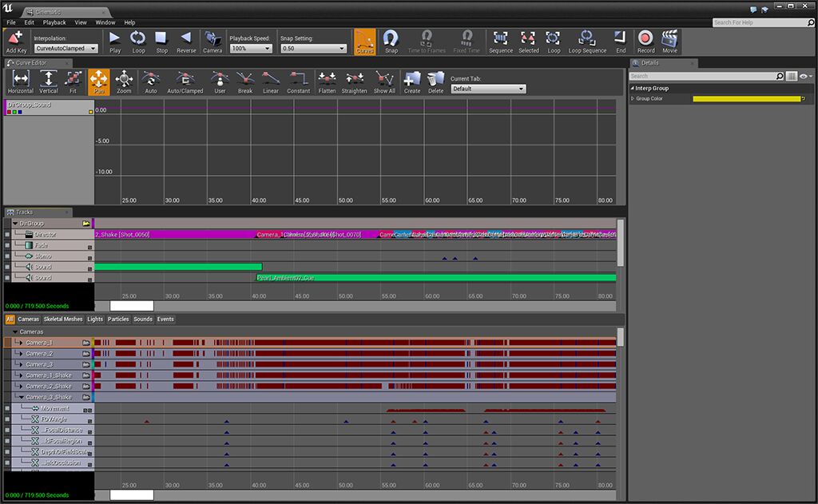
Task: Switch to the Skeletal Meshes filter tab
Action: 62,319
